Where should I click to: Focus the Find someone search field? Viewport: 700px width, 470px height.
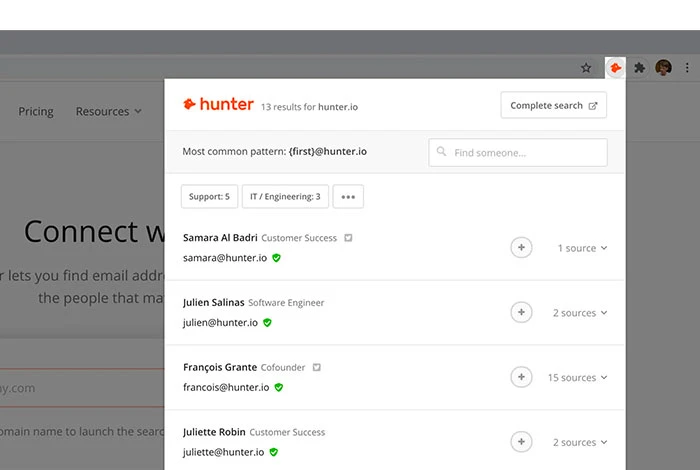point(518,153)
